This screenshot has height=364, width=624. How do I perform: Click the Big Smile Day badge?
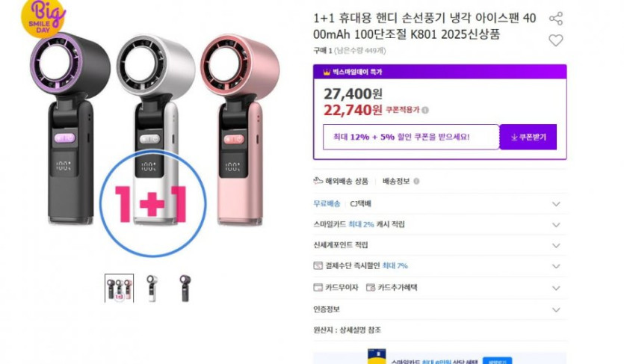pos(43,18)
